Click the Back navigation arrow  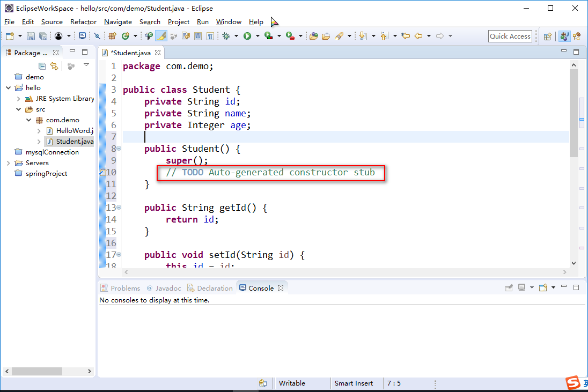pos(418,36)
